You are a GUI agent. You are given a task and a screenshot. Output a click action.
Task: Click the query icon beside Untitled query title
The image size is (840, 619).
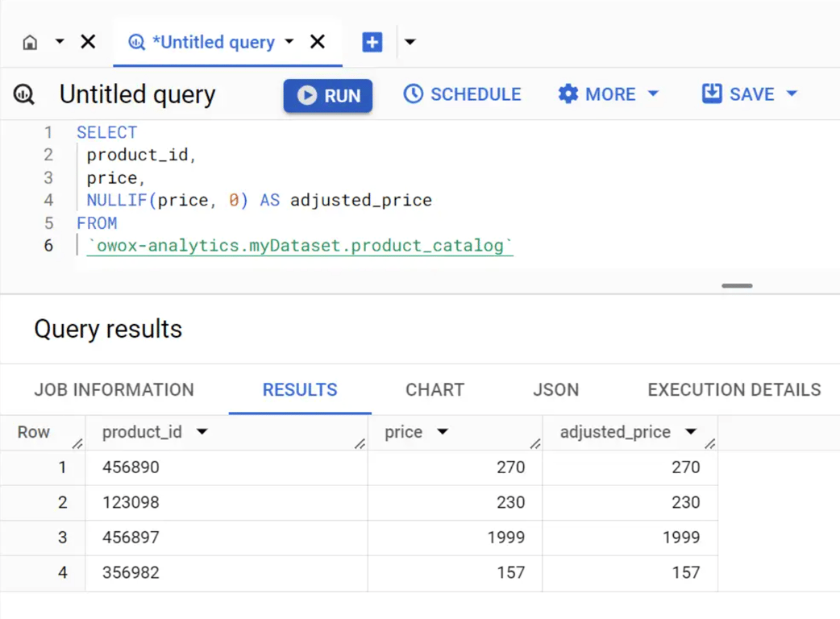(x=24, y=94)
